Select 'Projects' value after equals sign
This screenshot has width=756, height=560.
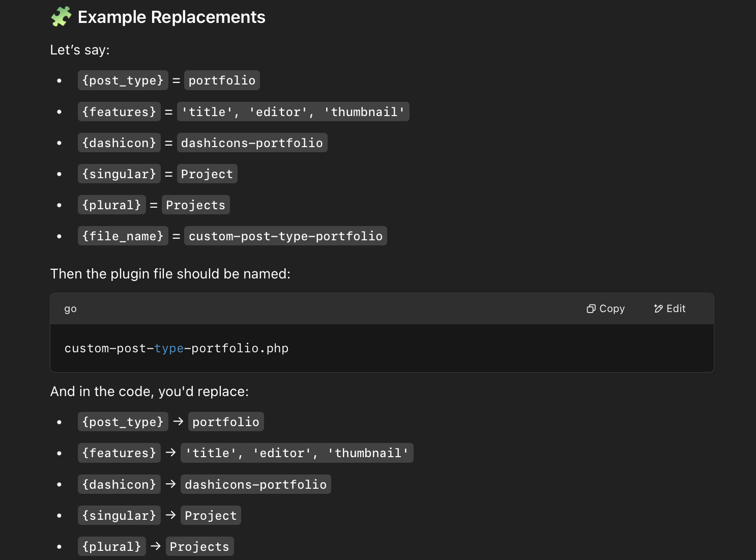pos(196,205)
